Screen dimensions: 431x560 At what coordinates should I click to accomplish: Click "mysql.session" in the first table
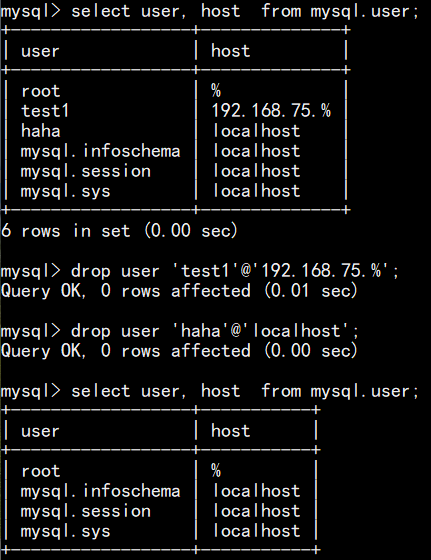(x=86, y=171)
